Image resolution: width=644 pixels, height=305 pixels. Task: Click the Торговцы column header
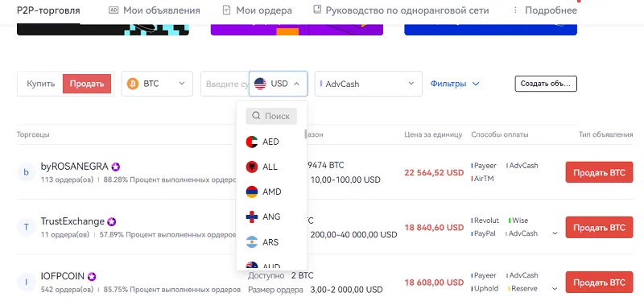point(33,134)
